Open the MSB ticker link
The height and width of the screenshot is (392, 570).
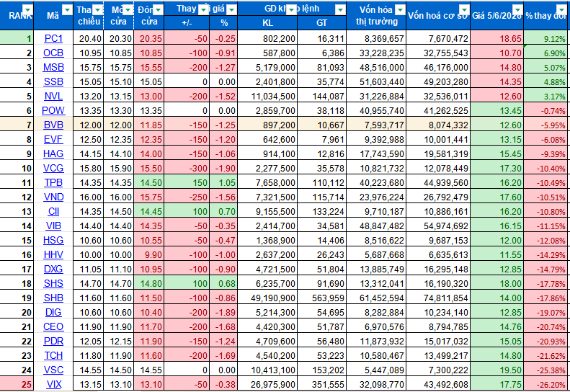coord(53,67)
